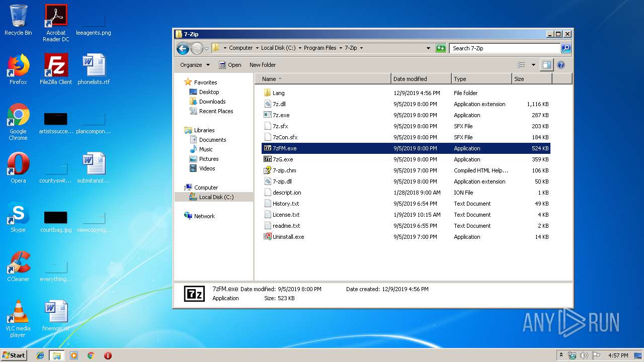Select the History.txt file
The height and width of the screenshot is (362, 644).
pyautogui.click(x=407, y=204)
